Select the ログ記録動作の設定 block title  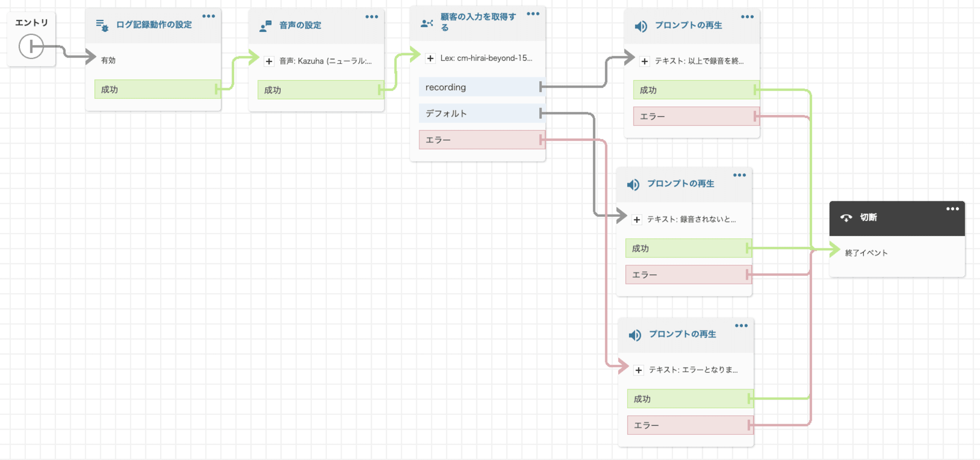tap(154, 24)
